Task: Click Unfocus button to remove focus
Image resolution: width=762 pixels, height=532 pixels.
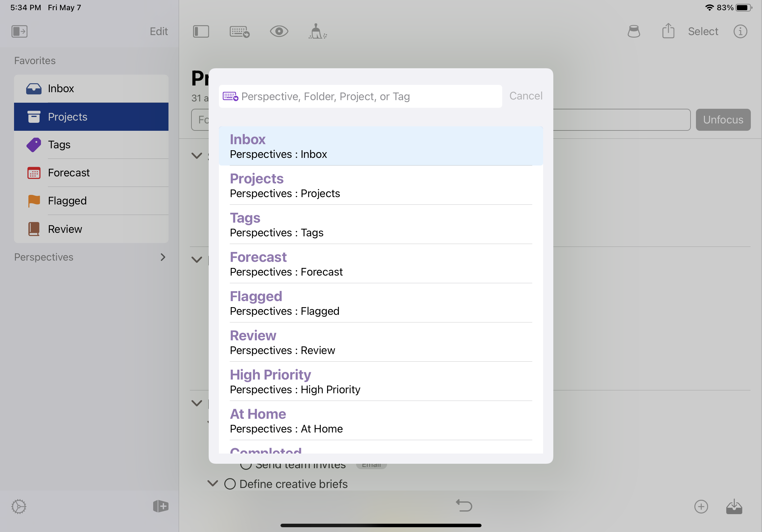Action: [x=723, y=119]
